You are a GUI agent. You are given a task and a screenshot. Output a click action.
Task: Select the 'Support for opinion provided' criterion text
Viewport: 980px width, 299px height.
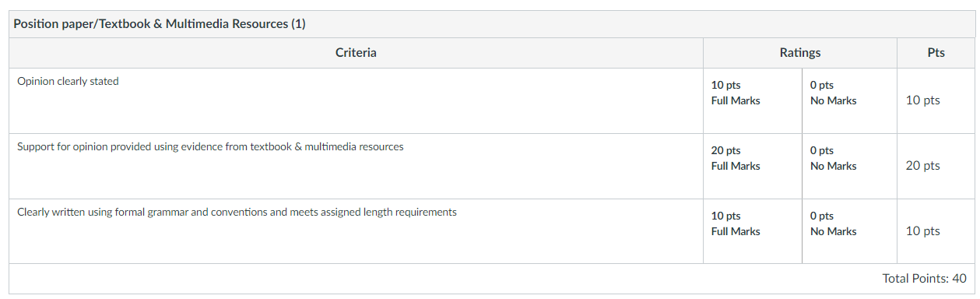pos(210,146)
